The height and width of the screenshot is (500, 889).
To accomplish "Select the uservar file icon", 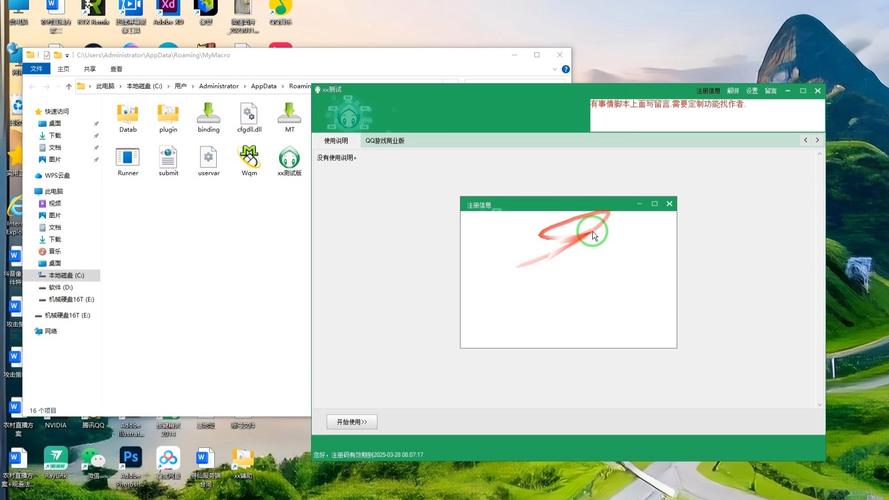I will (208, 161).
